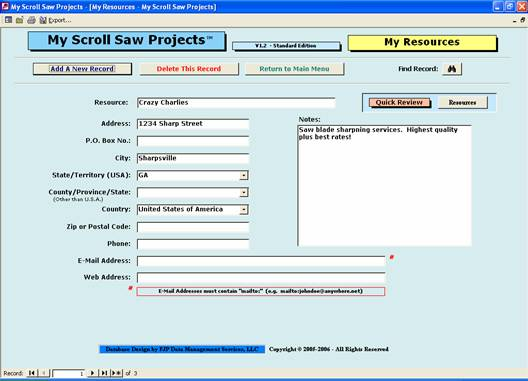Expand the Country dropdown
Viewport: 528px width, 381px height.
click(244, 210)
